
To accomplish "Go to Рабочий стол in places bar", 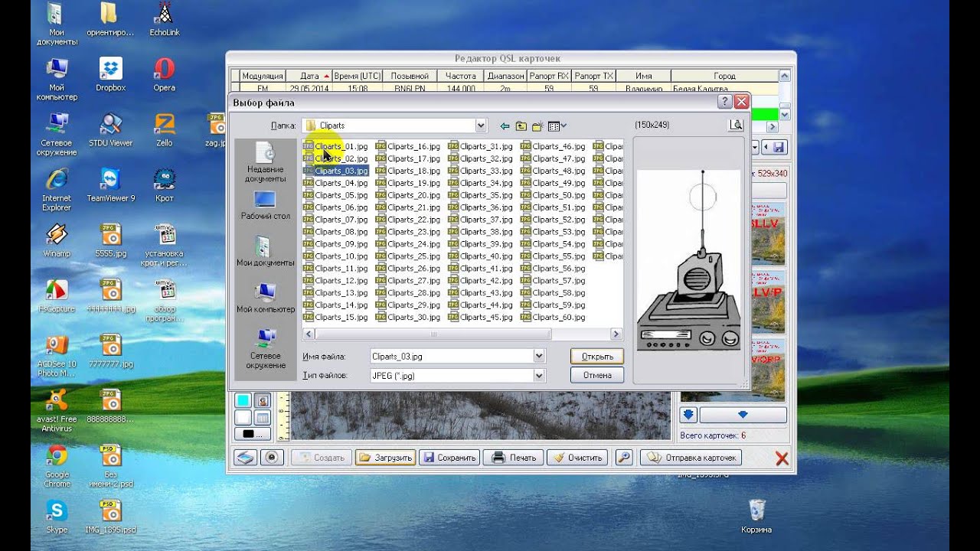I will pos(265,205).
